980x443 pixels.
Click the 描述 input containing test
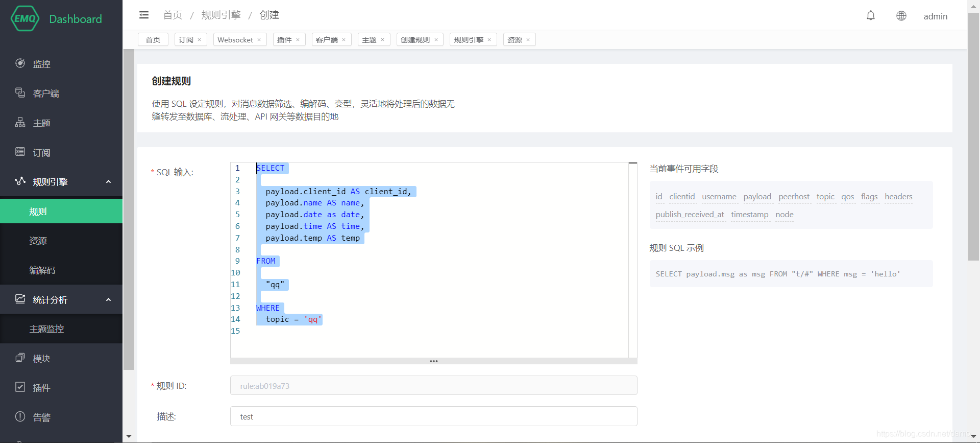434,416
